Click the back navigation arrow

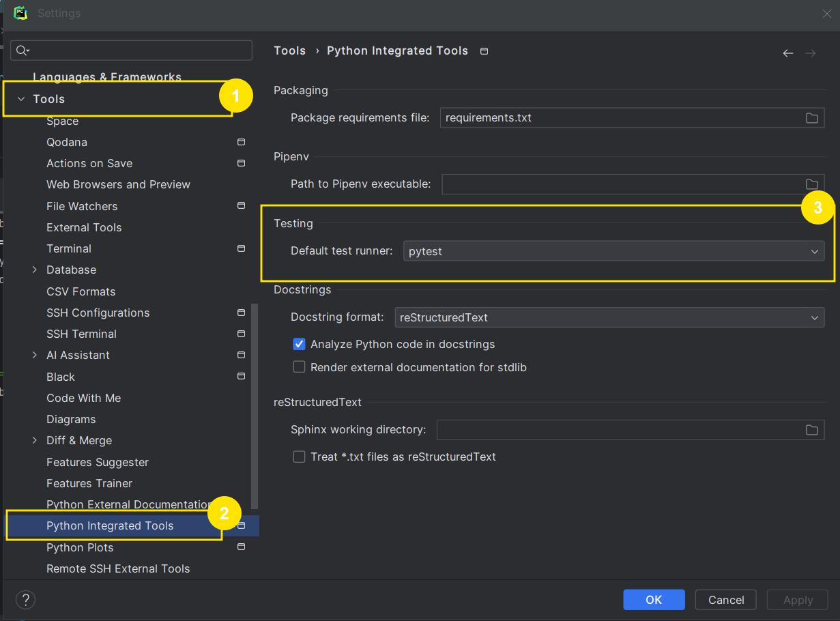pyautogui.click(x=788, y=53)
